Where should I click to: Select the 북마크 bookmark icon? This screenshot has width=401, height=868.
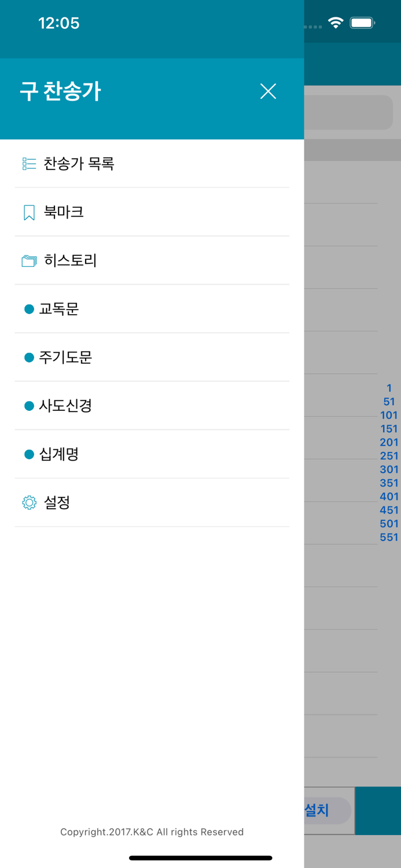click(x=29, y=212)
